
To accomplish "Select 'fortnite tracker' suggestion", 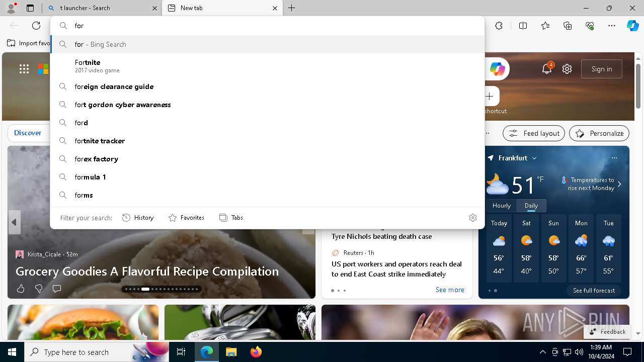I will tap(267, 141).
